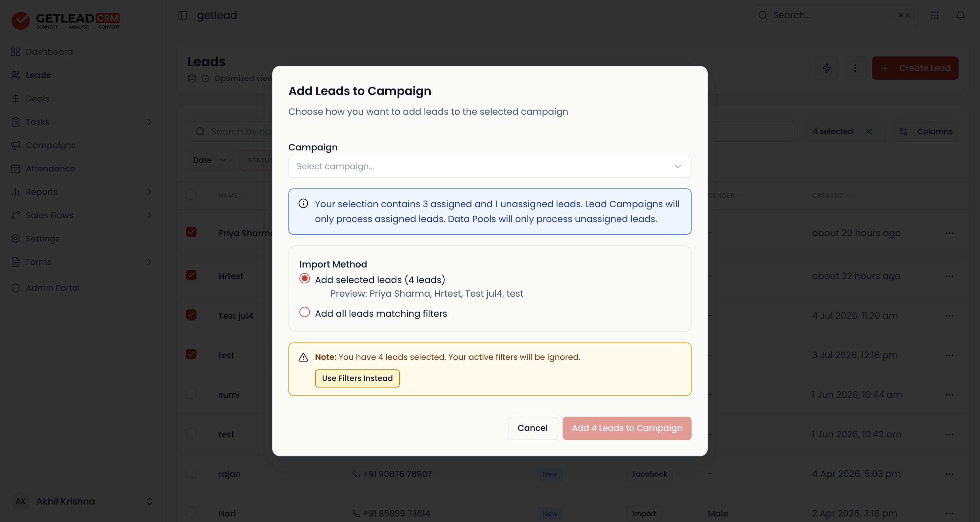Open the Akhil Krishna account switcher
This screenshot has height=522, width=980.
[83, 501]
